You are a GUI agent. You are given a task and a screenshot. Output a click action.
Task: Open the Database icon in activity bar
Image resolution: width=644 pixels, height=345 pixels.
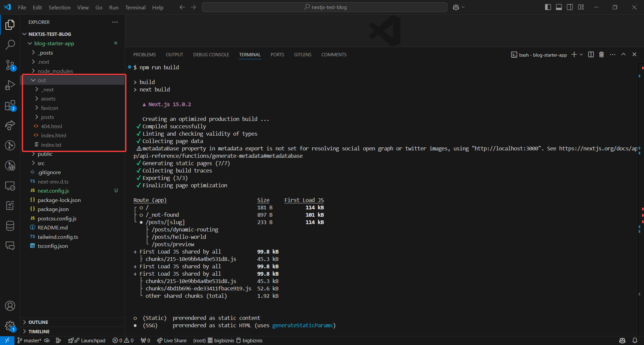point(10,226)
